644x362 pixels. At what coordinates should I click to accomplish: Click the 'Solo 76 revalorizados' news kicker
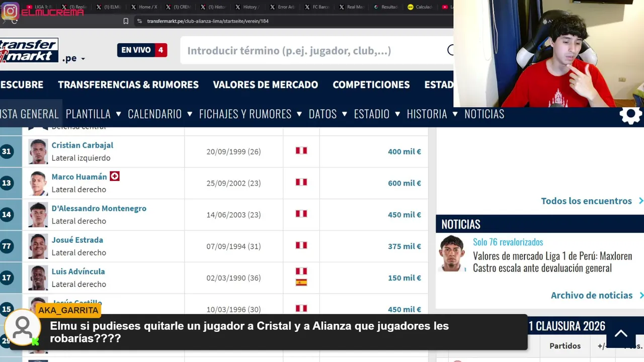pos(508,242)
